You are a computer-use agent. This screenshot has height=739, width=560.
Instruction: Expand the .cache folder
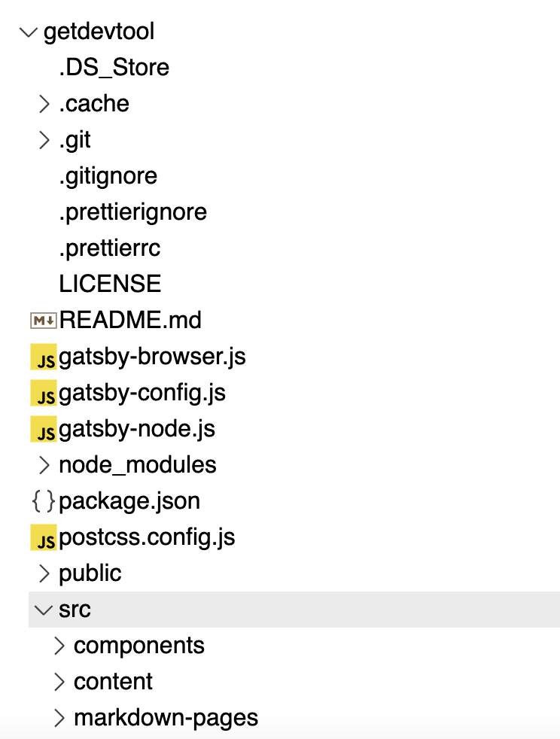(x=44, y=104)
